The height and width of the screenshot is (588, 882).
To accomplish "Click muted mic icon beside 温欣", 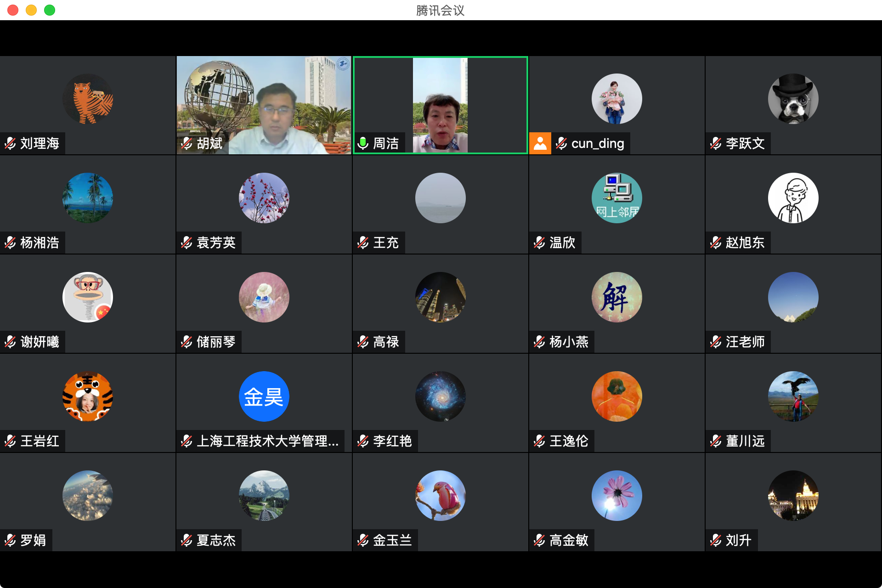I will tap(539, 243).
